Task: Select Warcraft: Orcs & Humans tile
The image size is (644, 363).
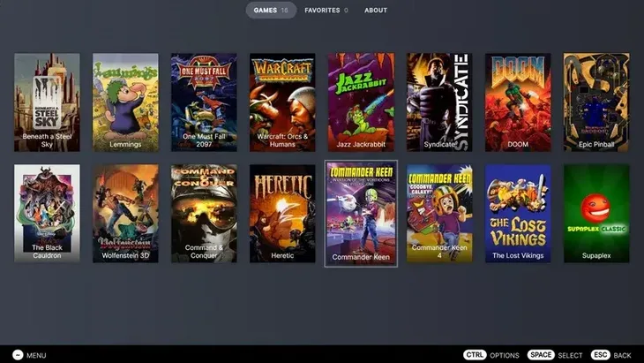Action: point(282,102)
